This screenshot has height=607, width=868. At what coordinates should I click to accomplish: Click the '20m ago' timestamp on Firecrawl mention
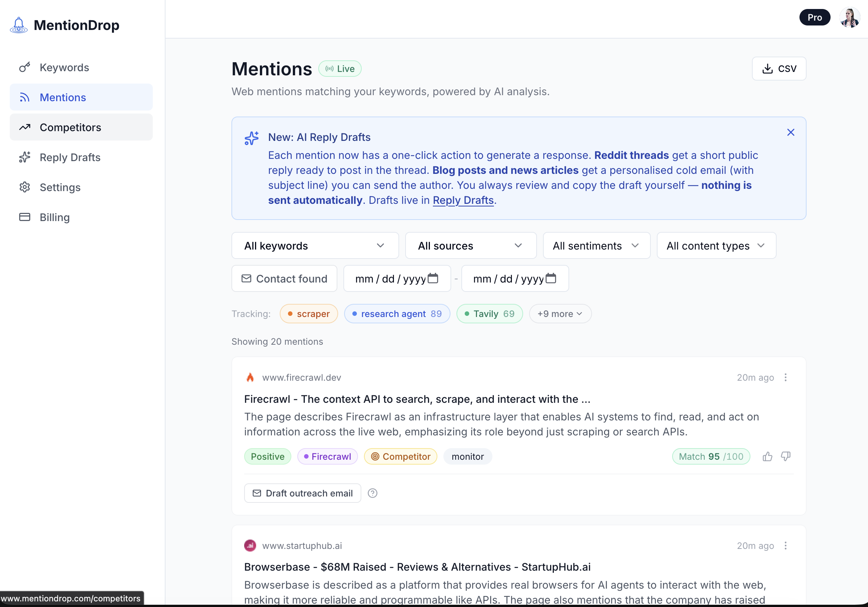pos(755,377)
